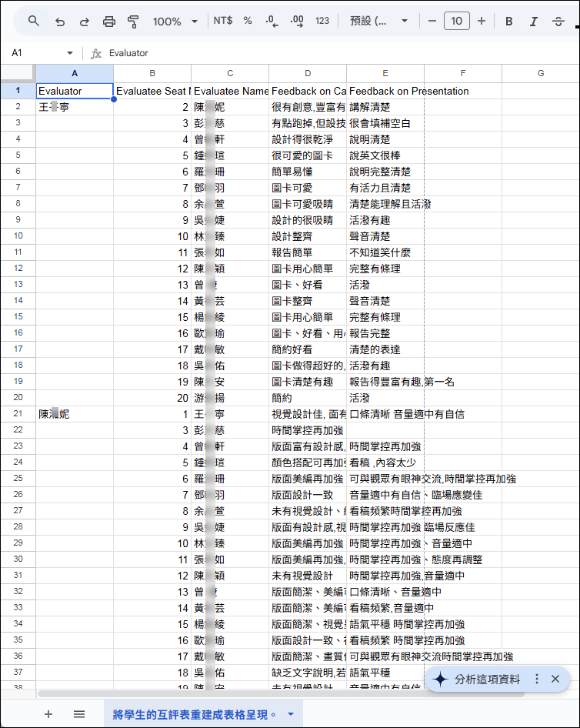Activate the paint format tool
The height and width of the screenshot is (728, 580).
(x=134, y=21)
